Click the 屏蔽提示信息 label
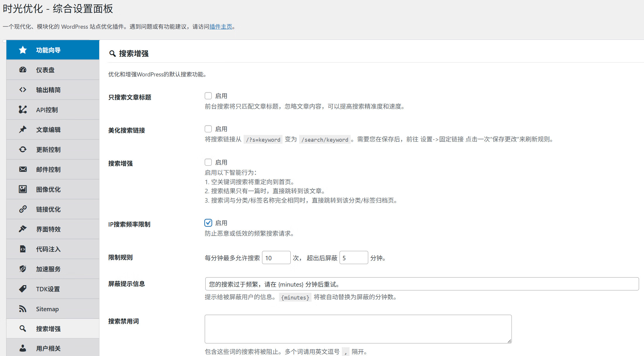Viewport: 644px width, 356px height. click(127, 284)
